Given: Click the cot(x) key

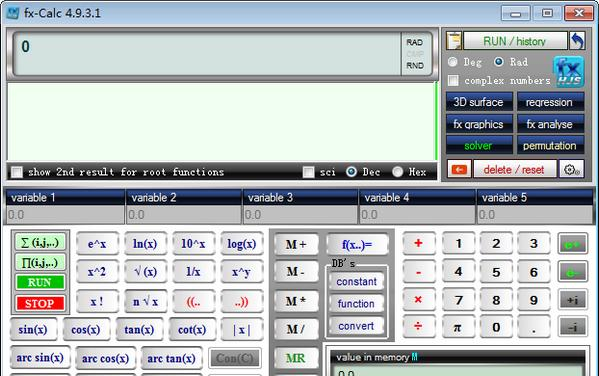Looking at the screenshot, I should point(192,329).
